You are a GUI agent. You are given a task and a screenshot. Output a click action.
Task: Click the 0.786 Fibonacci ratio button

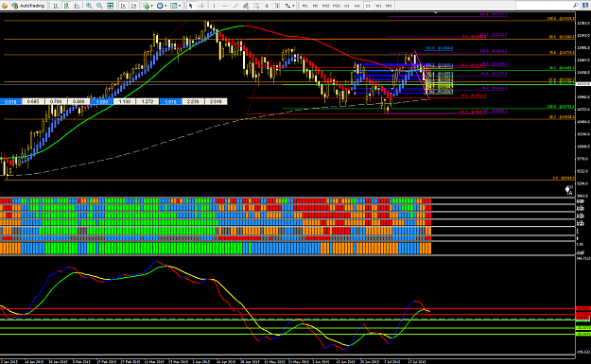(56, 101)
